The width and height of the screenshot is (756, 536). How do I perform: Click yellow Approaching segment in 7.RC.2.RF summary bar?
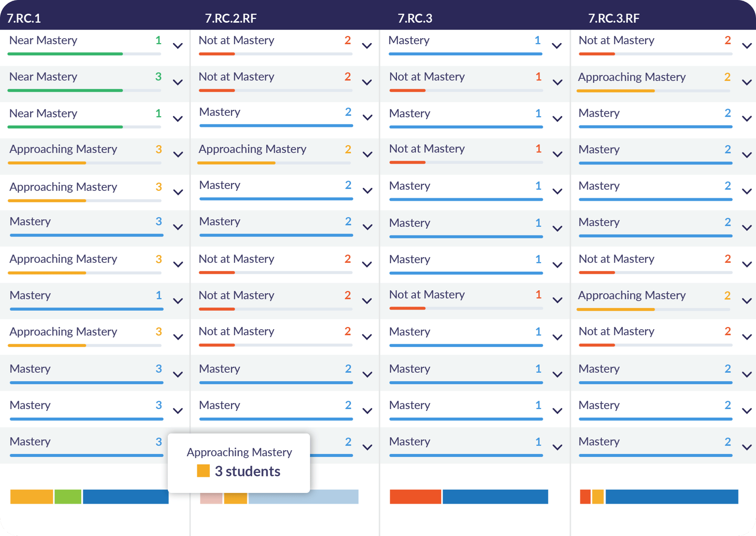[235, 498]
